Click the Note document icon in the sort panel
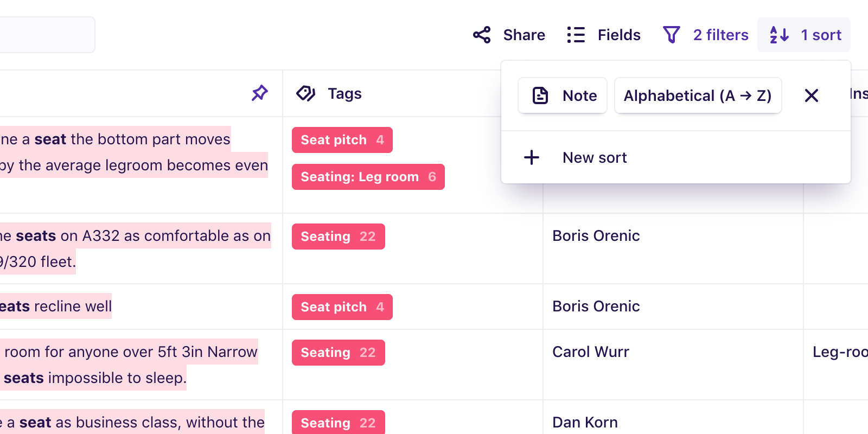The width and height of the screenshot is (868, 434). [539, 95]
